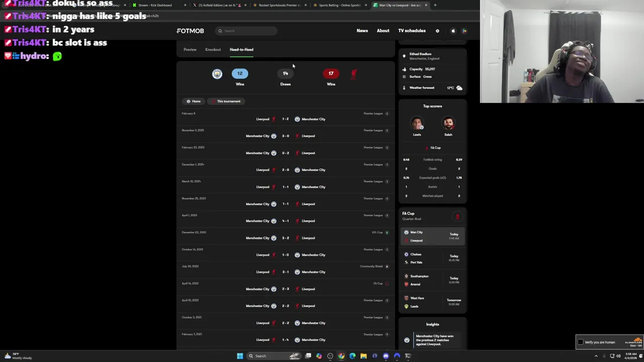Click the Premier League icon on February 8 row
Image resolution: width=644 pixels, height=362 pixels.
click(x=387, y=114)
